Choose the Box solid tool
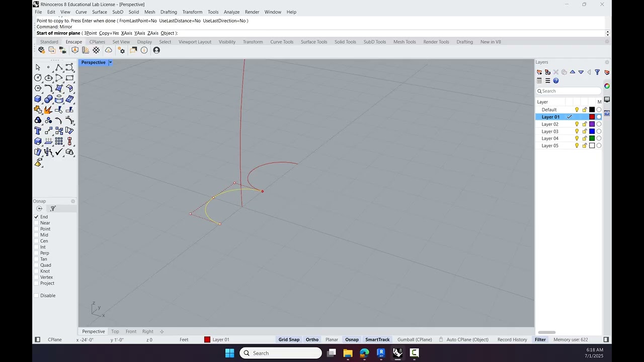Image resolution: width=644 pixels, height=362 pixels. 38,99
